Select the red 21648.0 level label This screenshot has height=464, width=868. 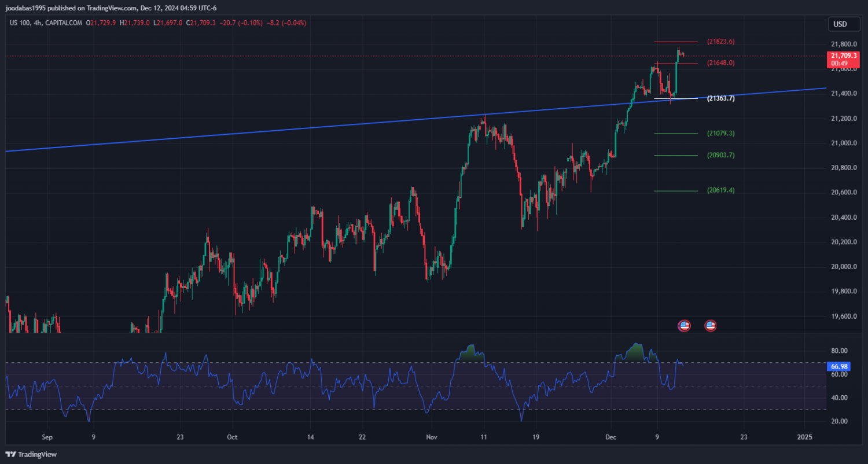(720, 62)
